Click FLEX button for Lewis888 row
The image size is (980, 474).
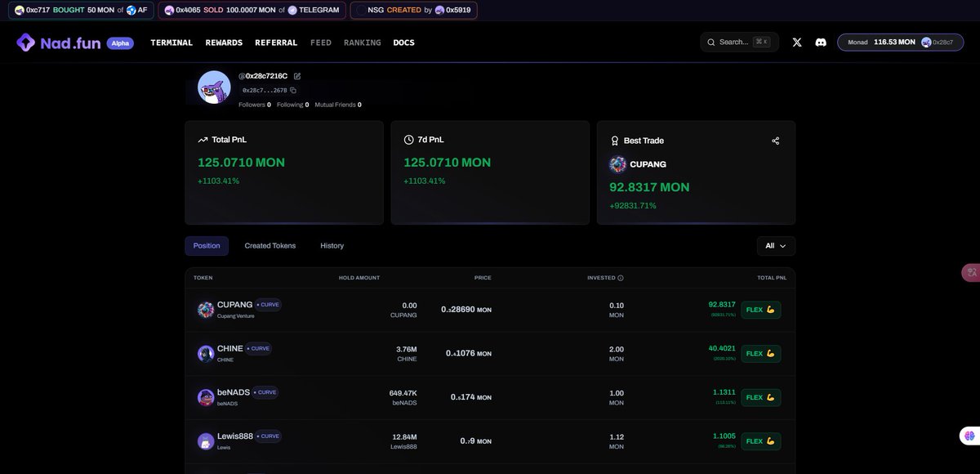point(761,441)
